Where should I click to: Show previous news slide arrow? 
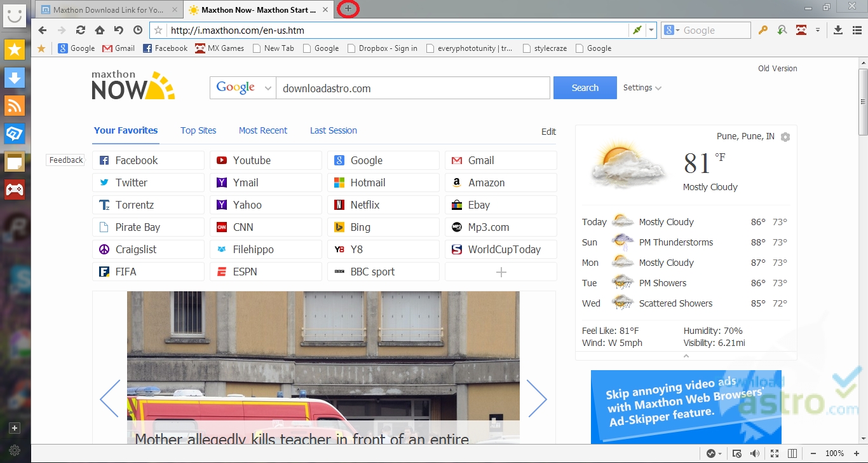point(110,399)
